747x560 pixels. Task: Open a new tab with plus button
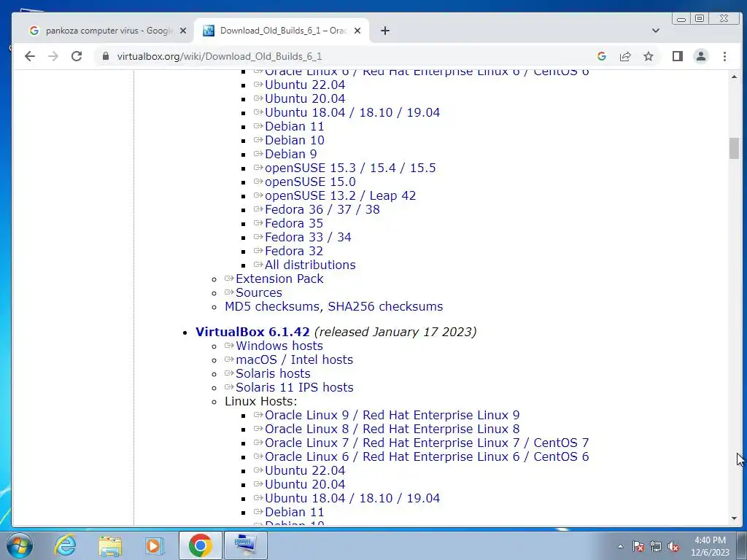click(385, 31)
